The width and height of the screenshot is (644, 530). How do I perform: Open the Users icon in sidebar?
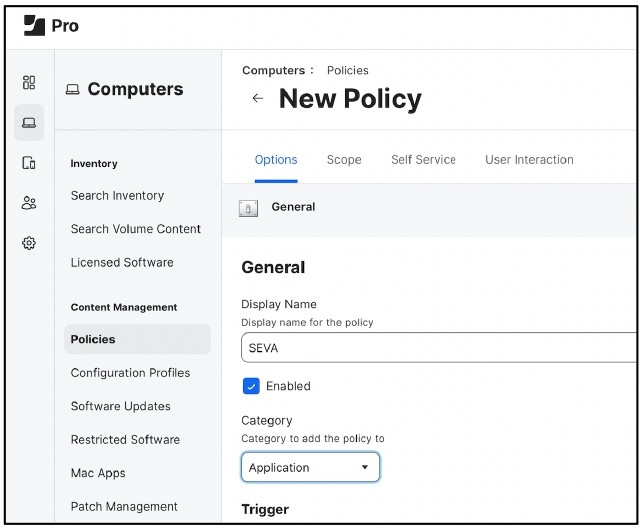click(x=29, y=203)
